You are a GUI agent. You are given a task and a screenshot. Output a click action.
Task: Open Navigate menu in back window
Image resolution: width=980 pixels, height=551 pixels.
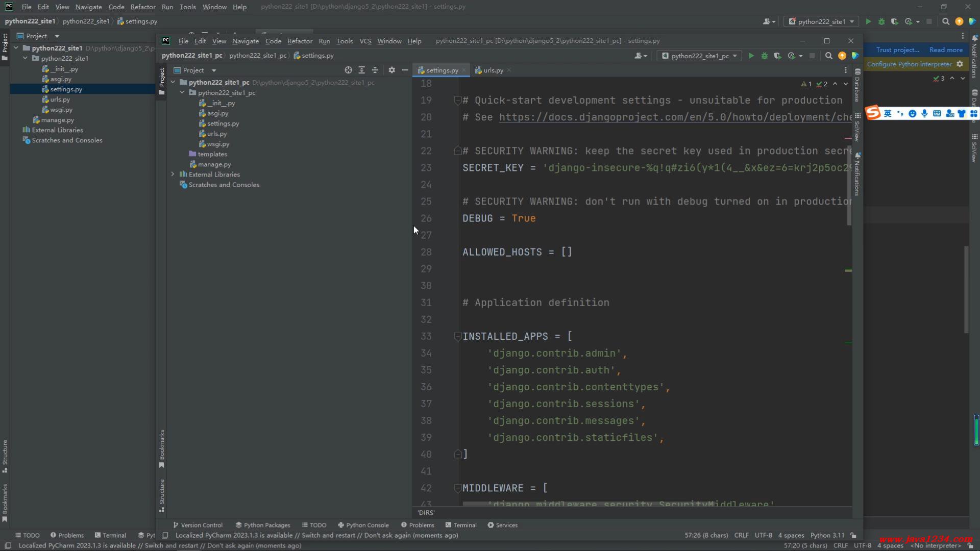pos(88,7)
